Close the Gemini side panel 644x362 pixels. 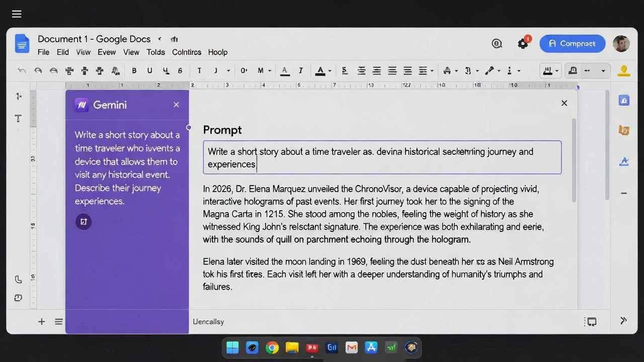coord(176,105)
